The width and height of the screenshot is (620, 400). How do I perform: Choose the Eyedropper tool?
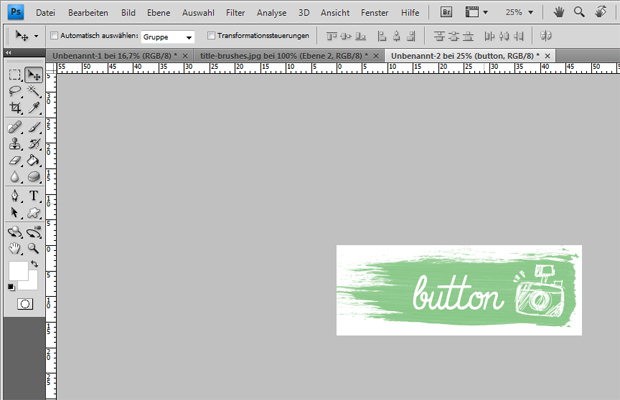34,106
